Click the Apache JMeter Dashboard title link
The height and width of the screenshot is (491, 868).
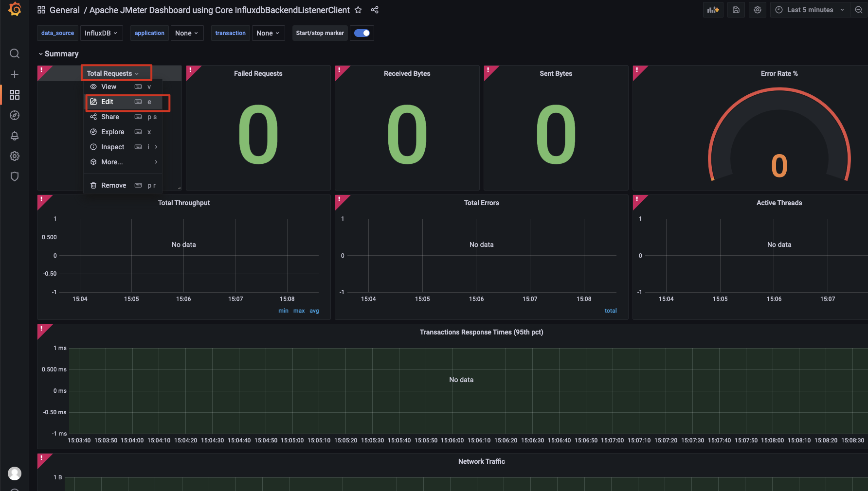click(x=219, y=10)
